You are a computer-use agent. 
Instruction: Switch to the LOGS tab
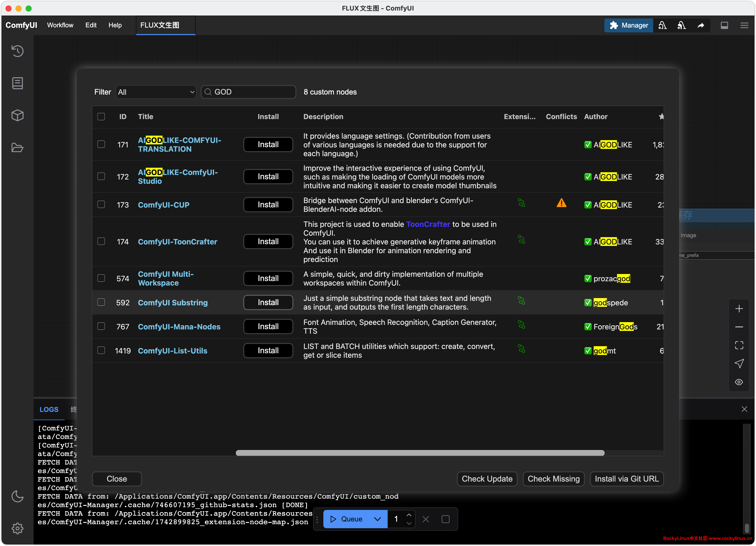49,409
